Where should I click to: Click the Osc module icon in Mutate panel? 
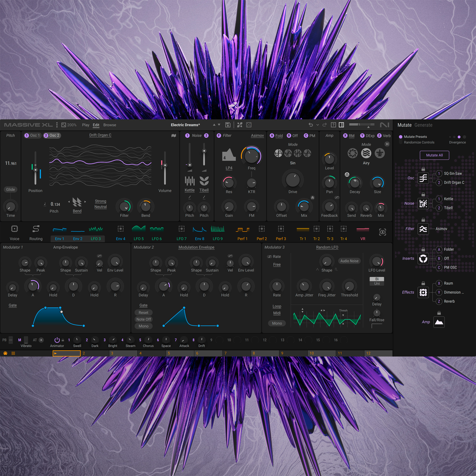click(x=423, y=178)
